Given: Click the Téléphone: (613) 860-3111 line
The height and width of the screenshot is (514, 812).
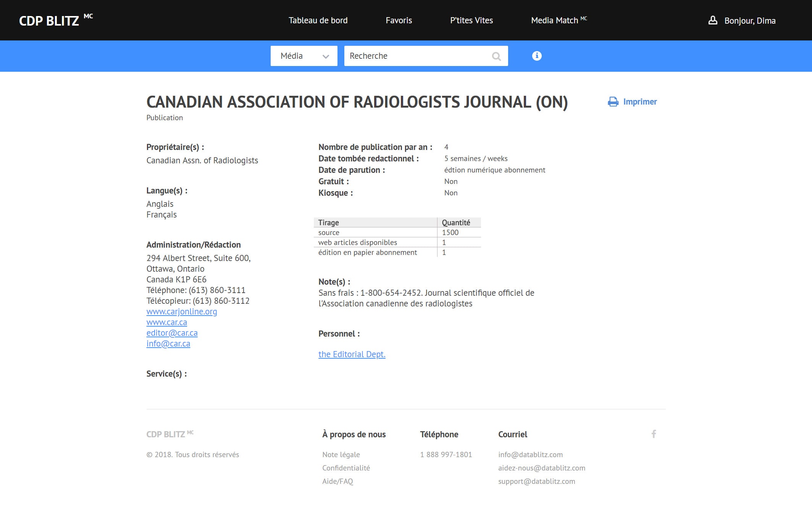Looking at the screenshot, I should (x=196, y=290).
